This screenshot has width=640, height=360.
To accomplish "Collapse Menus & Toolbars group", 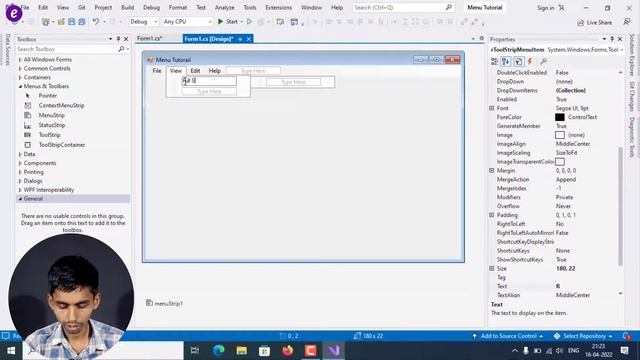I will (20, 87).
